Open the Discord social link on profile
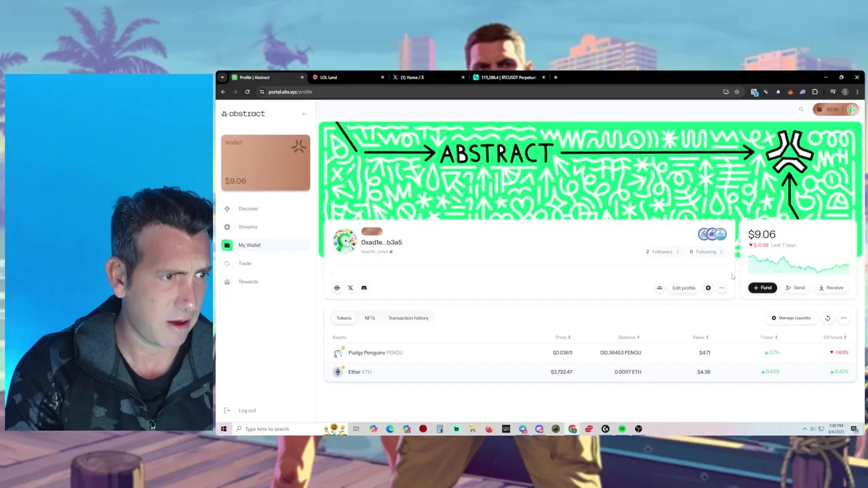The height and width of the screenshot is (488, 868). [364, 288]
